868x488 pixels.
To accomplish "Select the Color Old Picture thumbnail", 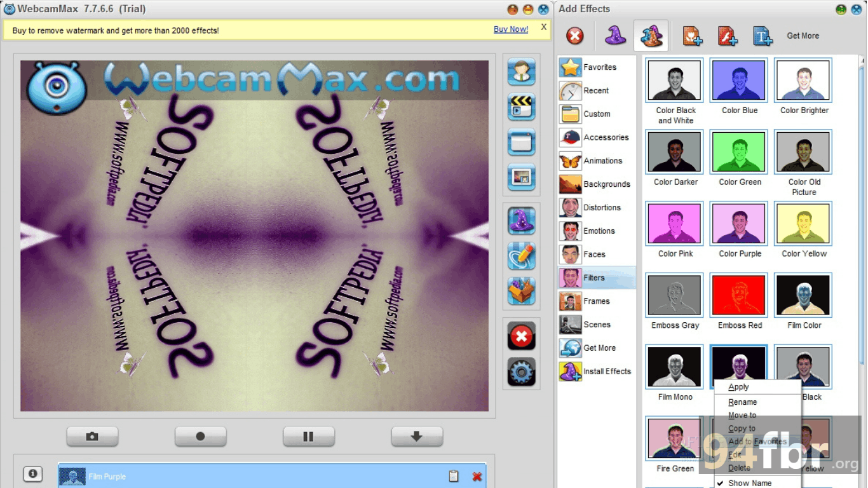I will point(803,152).
